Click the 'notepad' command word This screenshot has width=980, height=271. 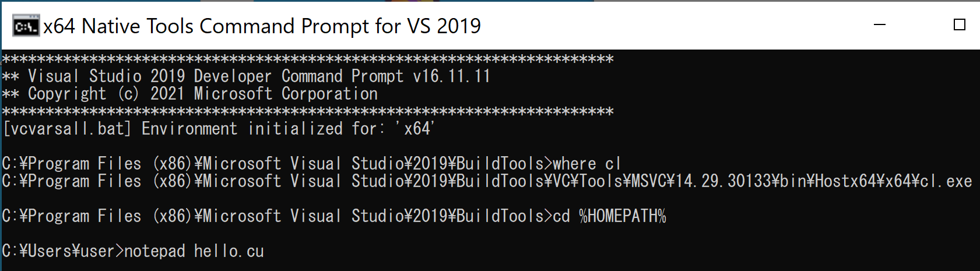pos(154,251)
